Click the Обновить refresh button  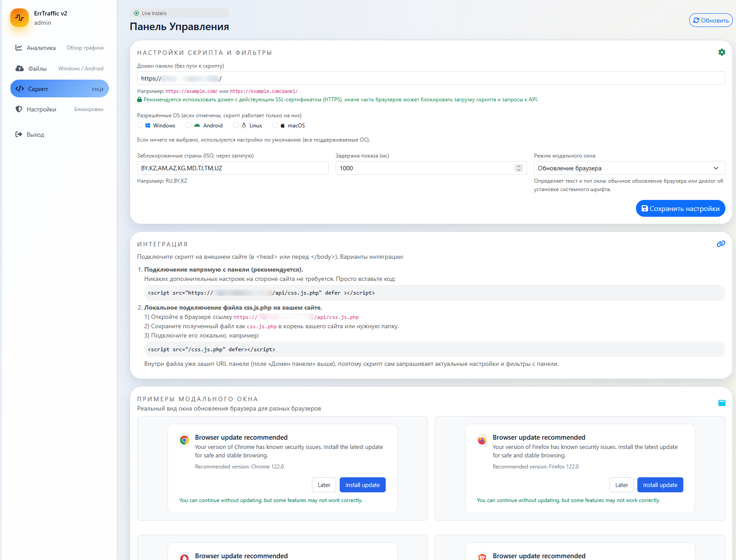[x=710, y=20]
